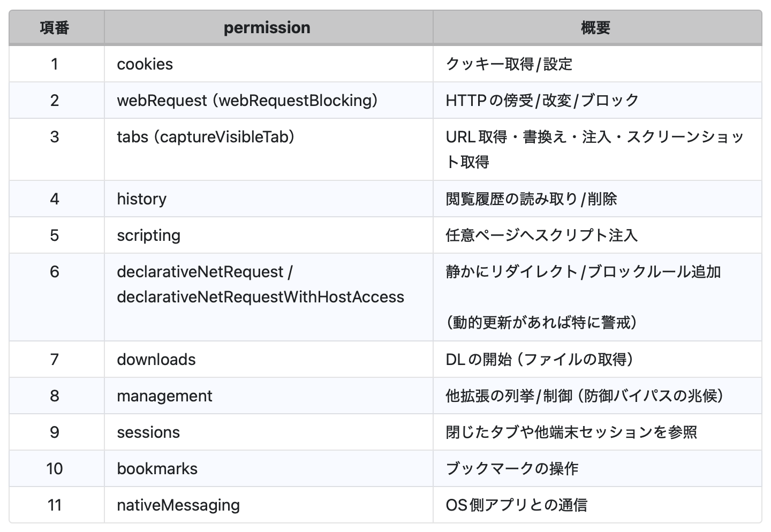Select the cookies permission cell
Viewport: 771px width, 532px height.
tap(145, 64)
